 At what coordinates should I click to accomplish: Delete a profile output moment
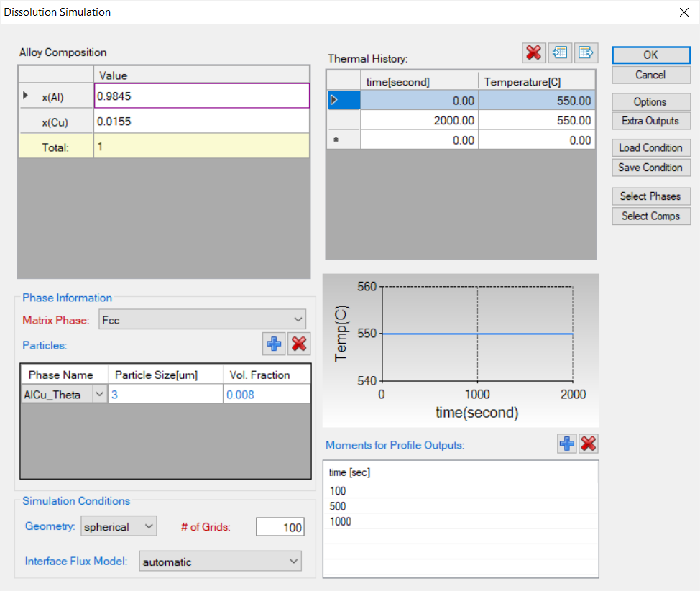(589, 444)
